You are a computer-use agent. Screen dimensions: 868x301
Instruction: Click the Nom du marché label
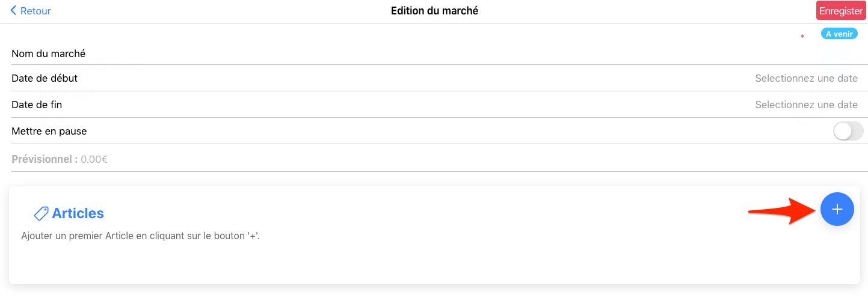pyautogui.click(x=49, y=53)
